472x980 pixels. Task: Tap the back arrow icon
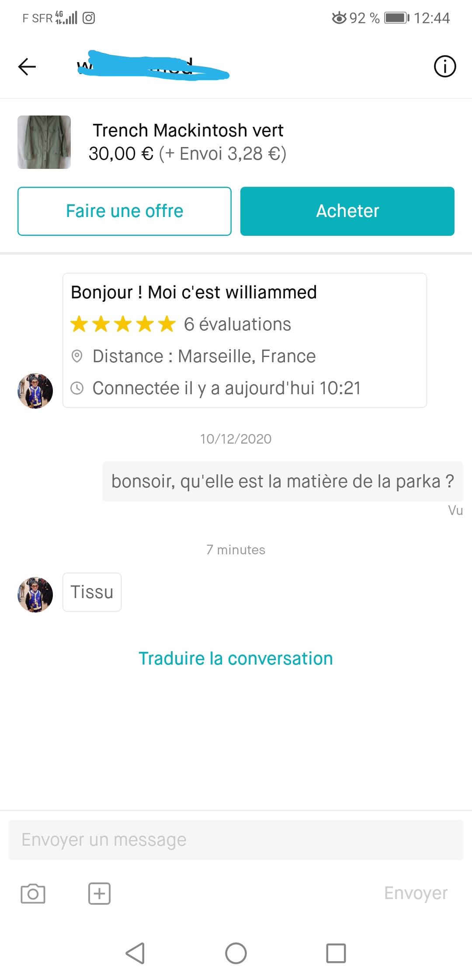coord(27,67)
